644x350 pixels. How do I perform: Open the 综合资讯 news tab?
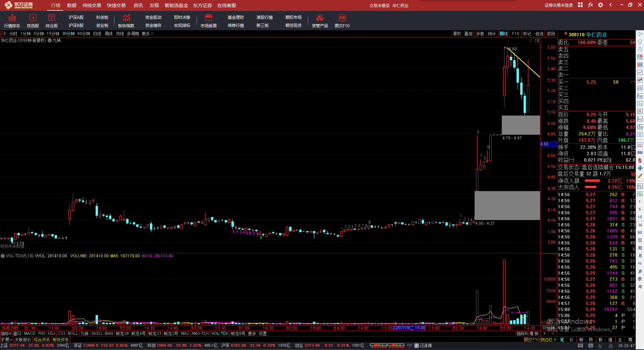[x=42, y=340]
